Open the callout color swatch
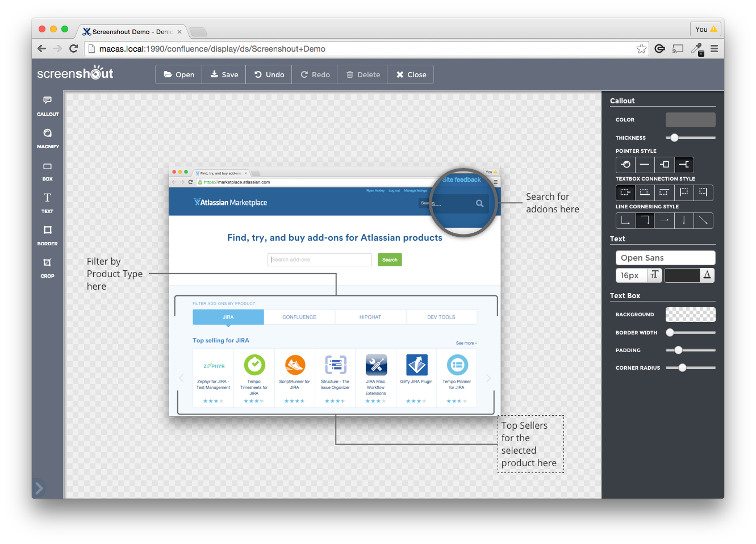The height and width of the screenshot is (544, 756). tap(690, 120)
